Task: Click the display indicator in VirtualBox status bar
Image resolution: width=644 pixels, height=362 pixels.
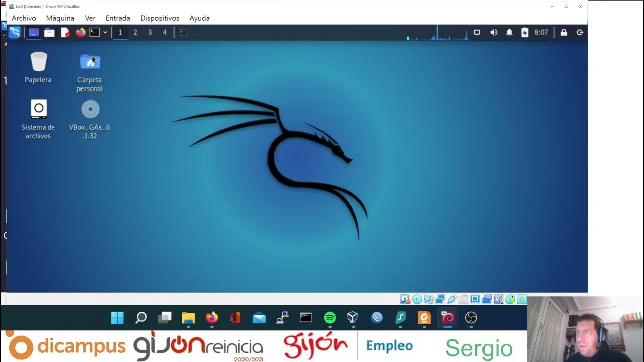Action: click(475, 299)
